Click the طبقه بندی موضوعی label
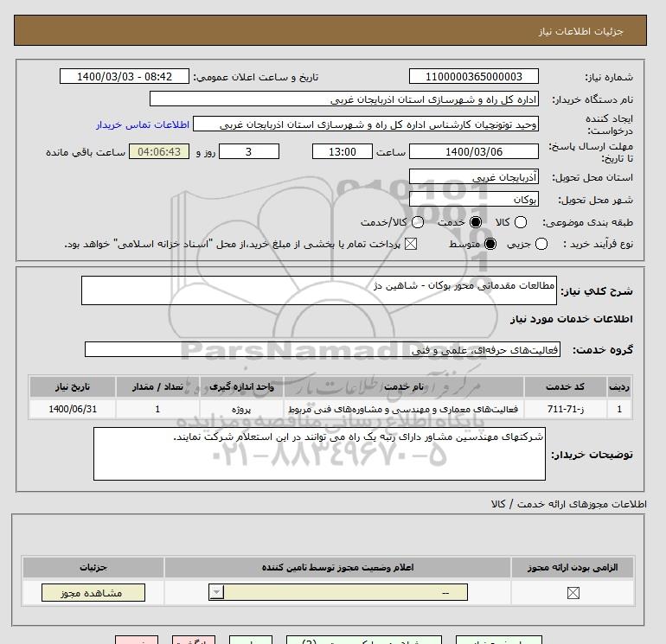666x644 pixels. coord(587,222)
